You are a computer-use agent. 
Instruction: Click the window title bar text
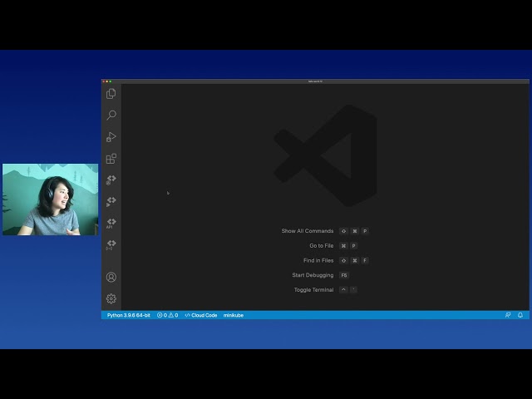pos(315,81)
